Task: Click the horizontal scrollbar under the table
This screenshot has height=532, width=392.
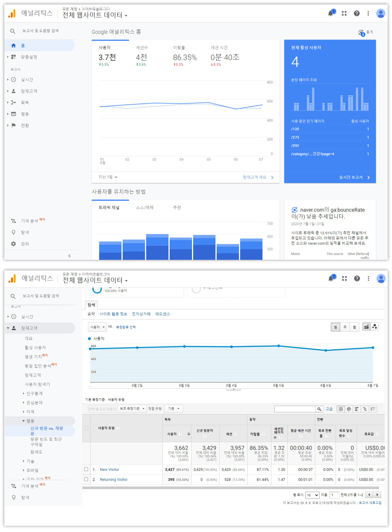Action: [230, 488]
